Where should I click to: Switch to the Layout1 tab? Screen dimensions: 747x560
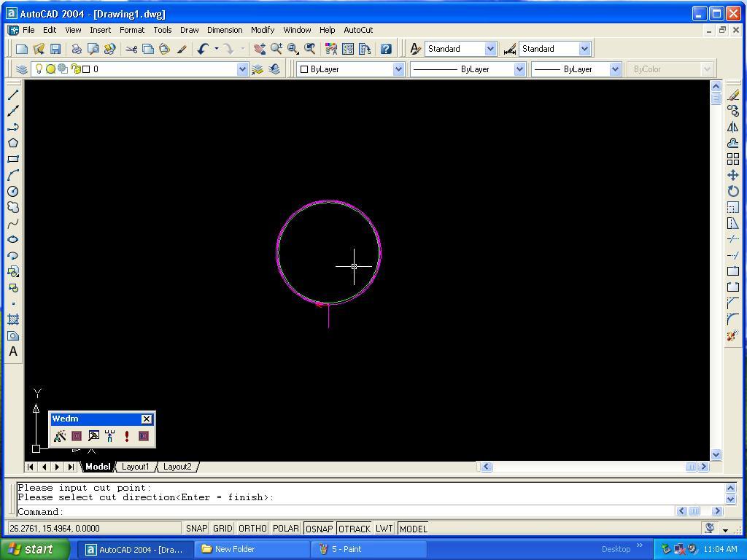pos(135,467)
